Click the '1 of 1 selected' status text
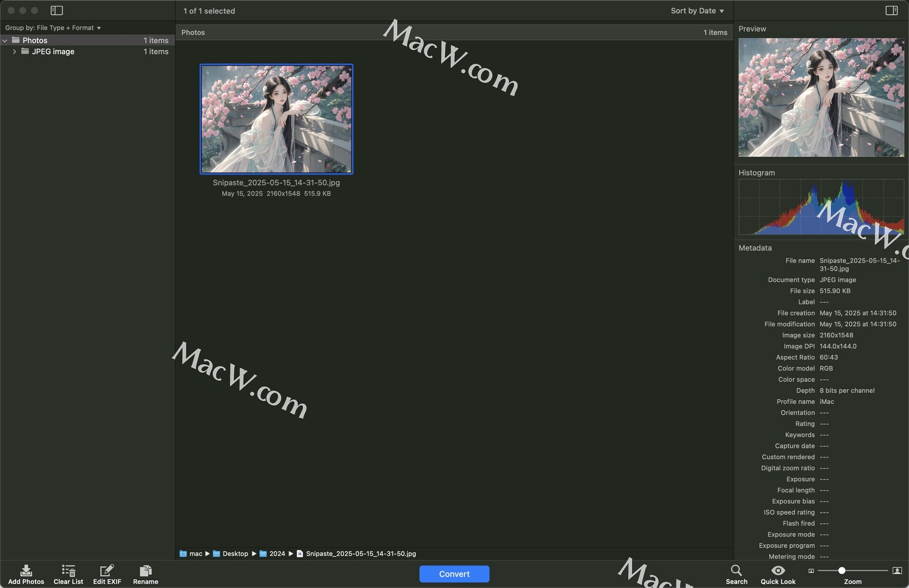 click(x=209, y=11)
